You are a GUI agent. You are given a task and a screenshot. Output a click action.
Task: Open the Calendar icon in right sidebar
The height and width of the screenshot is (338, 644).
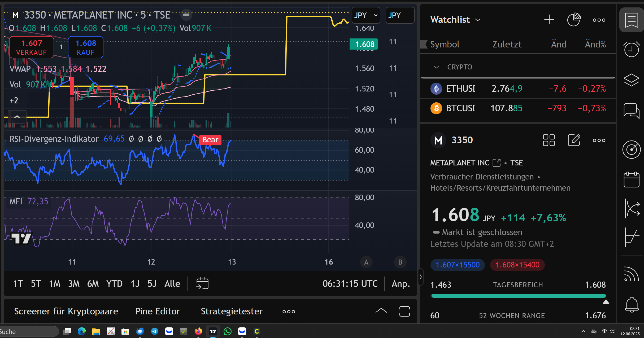click(631, 180)
